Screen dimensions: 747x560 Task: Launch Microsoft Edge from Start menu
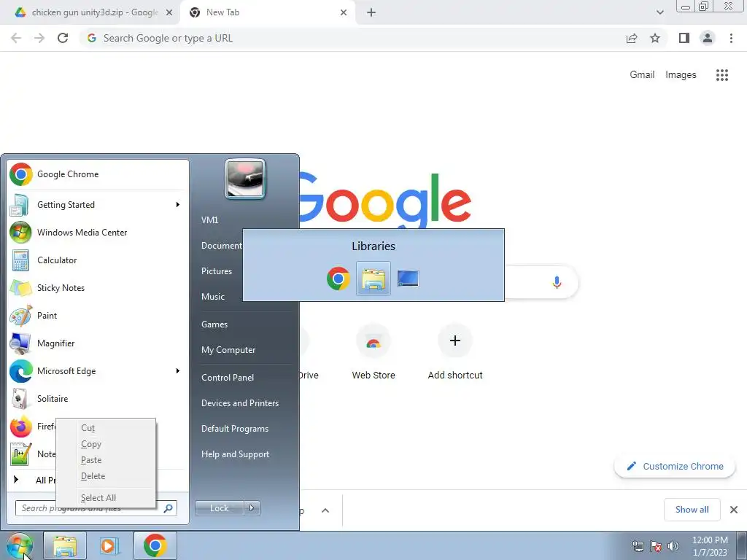pos(98,371)
